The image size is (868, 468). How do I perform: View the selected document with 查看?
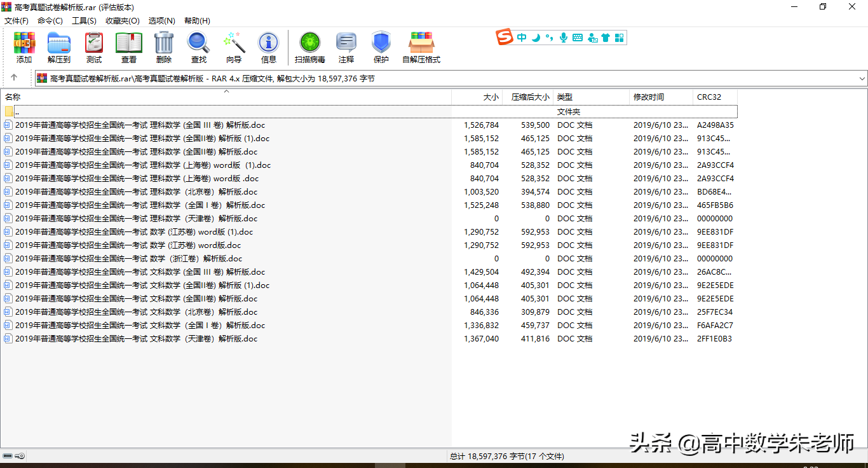coord(128,47)
